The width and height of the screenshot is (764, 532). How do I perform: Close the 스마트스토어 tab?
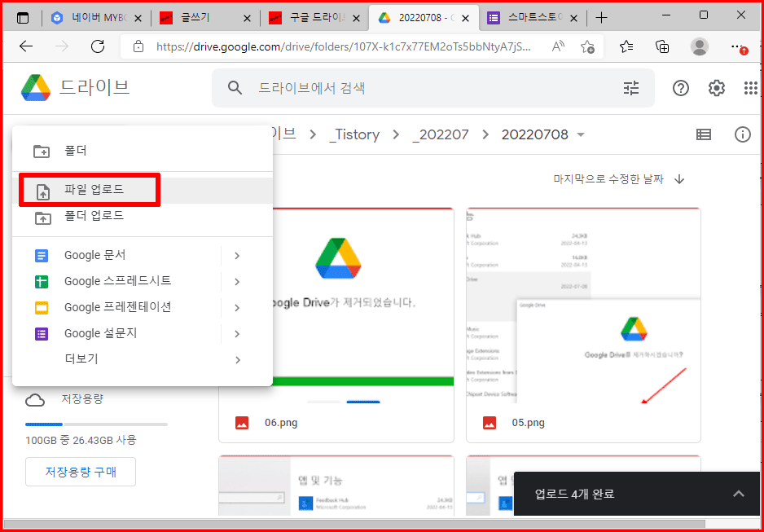[x=574, y=19]
